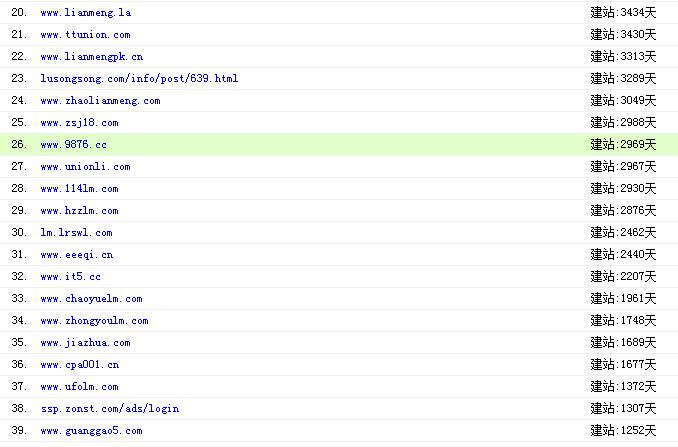Click the www.cpa001.cn link
The width and height of the screenshot is (678, 447).
[79, 365]
